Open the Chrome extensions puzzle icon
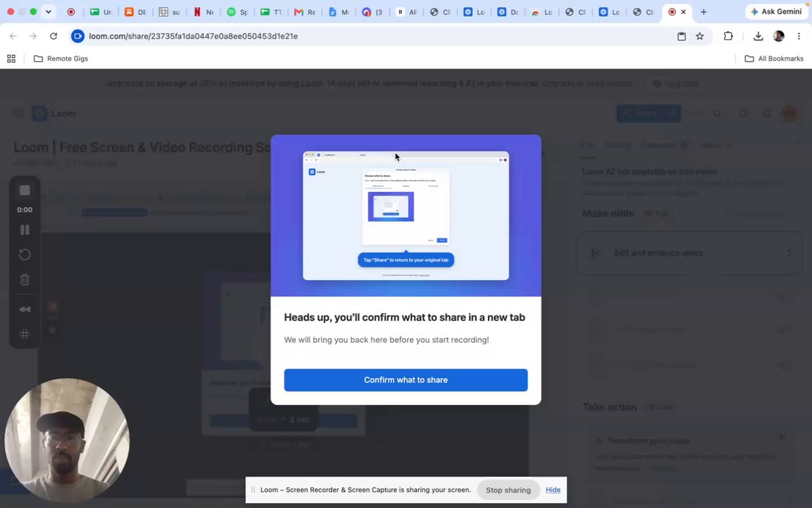 [728, 36]
